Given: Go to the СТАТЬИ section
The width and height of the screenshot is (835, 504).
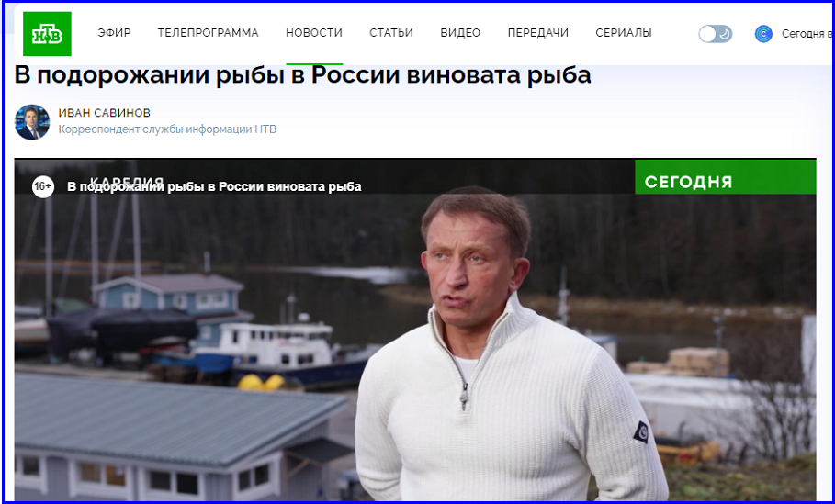Looking at the screenshot, I should click(x=391, y=33).
